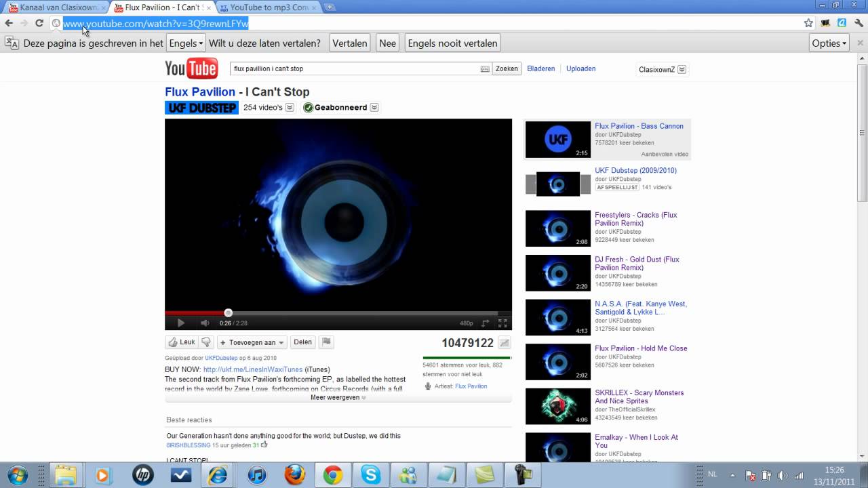Open the ukf.me/LinesInWaxiTunes link
868x488 pixels.
click(x=253, y=369)
